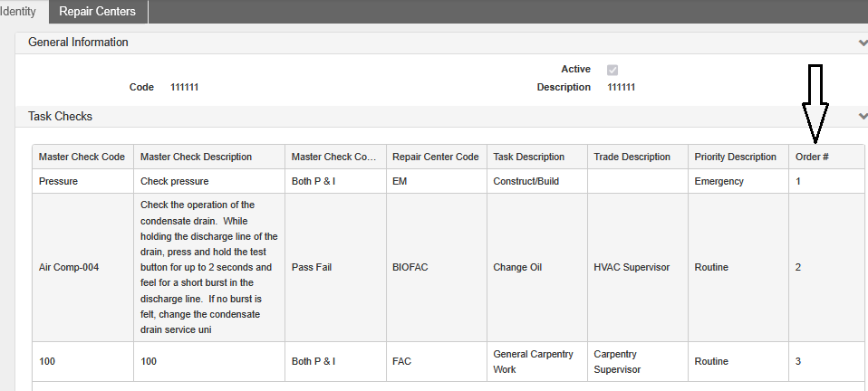Screen dimensions: 868x391
Task: Click the Code value 111111 field
Action: click(x=184, y=88)
